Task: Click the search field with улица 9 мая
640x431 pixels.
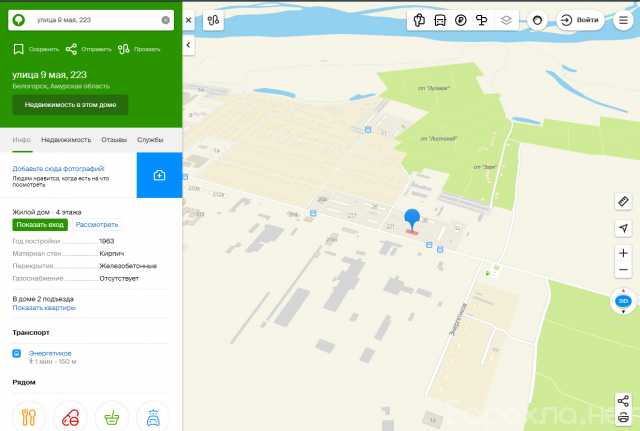Action: click(91, 20)
